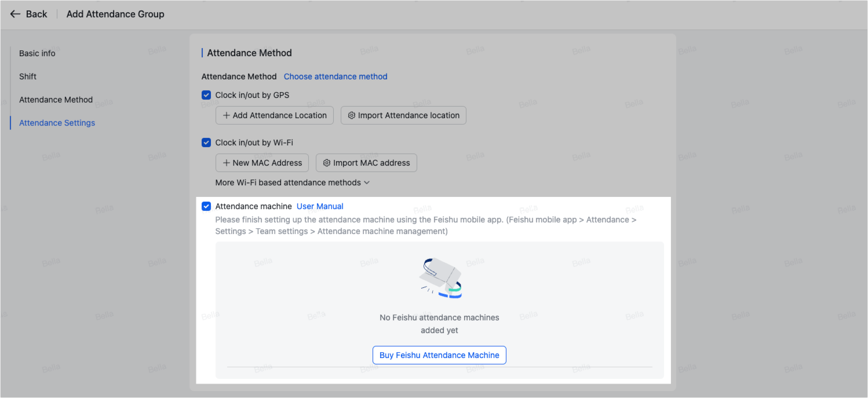Disable the Attendance machine checkbox
The width and height of the screenshot is (868, 398).
tap(206, 206)
